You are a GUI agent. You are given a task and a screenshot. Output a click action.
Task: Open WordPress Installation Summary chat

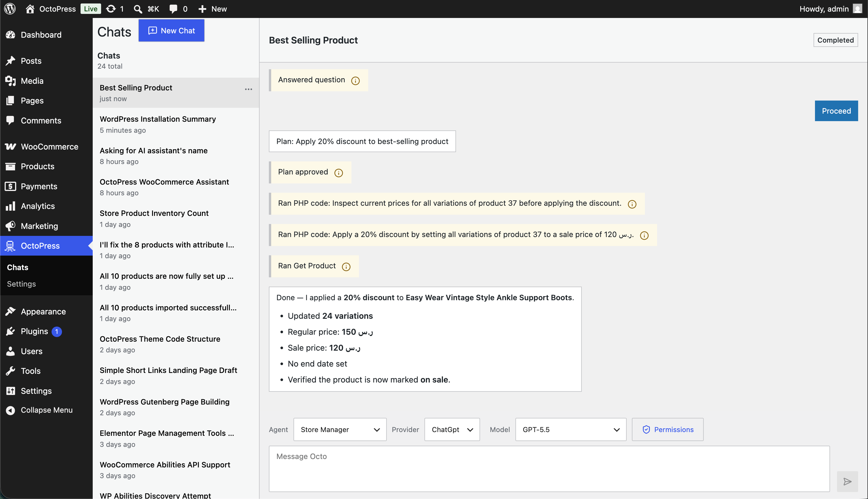point(176,124)
